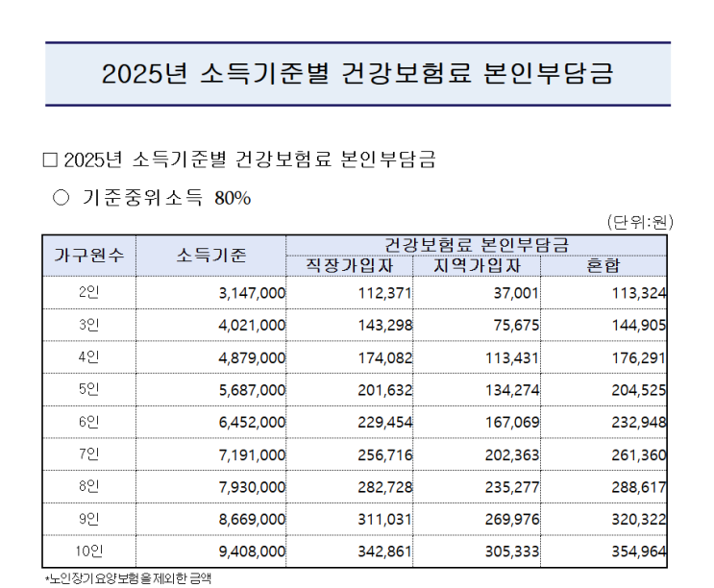
Task: Click the '기준중위소득 80%' line
Action: pos(152,198)
